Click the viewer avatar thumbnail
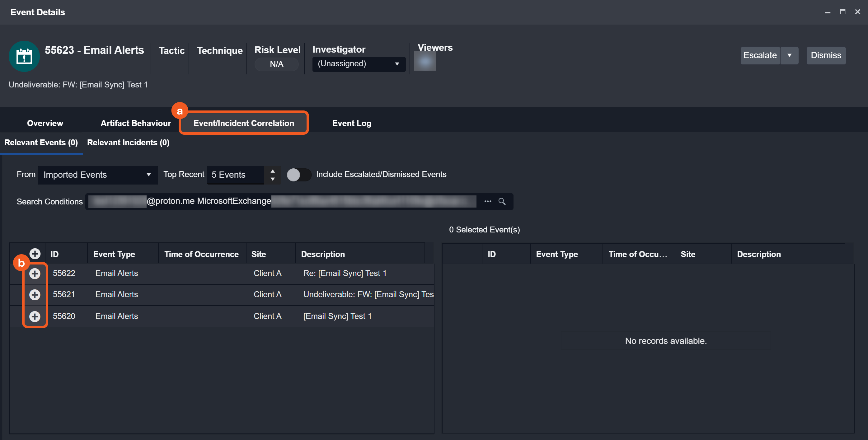868x440 pixels. pos(425,62)
